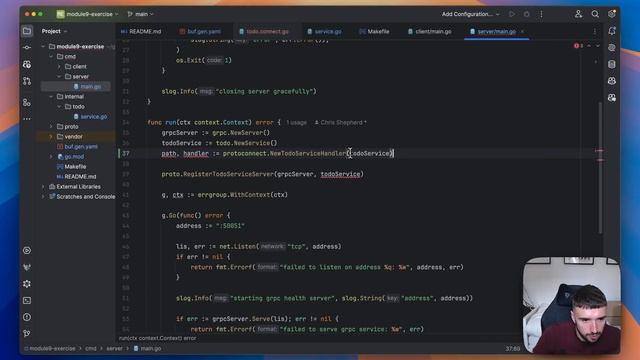Expand External Libraries node
This screenshot has height=360, width=640.
[x=43, y=187]
